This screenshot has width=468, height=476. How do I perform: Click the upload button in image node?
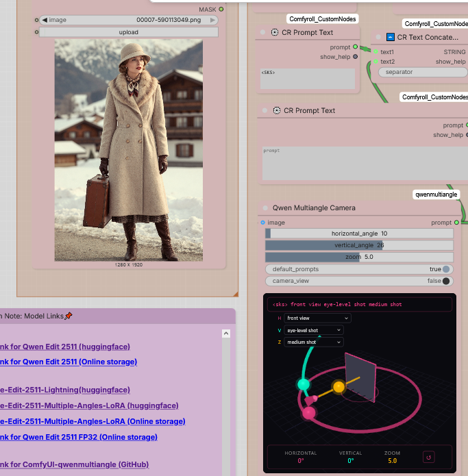coord(129,32)
